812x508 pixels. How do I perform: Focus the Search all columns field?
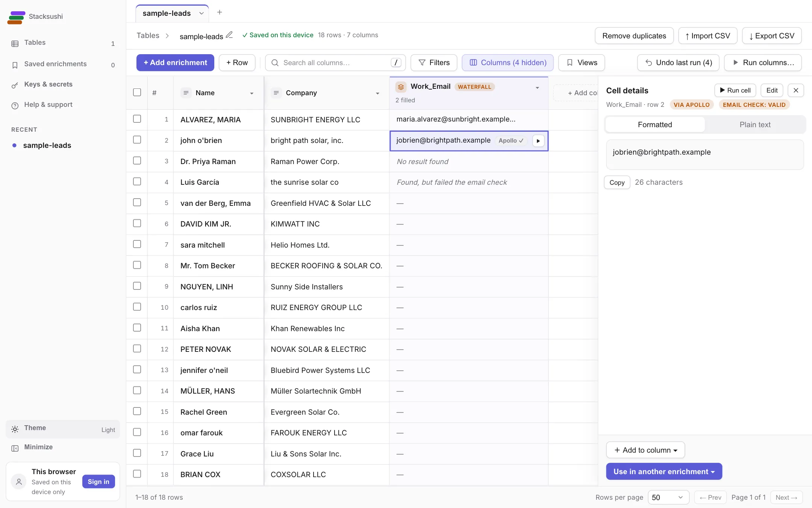[335, 63]
